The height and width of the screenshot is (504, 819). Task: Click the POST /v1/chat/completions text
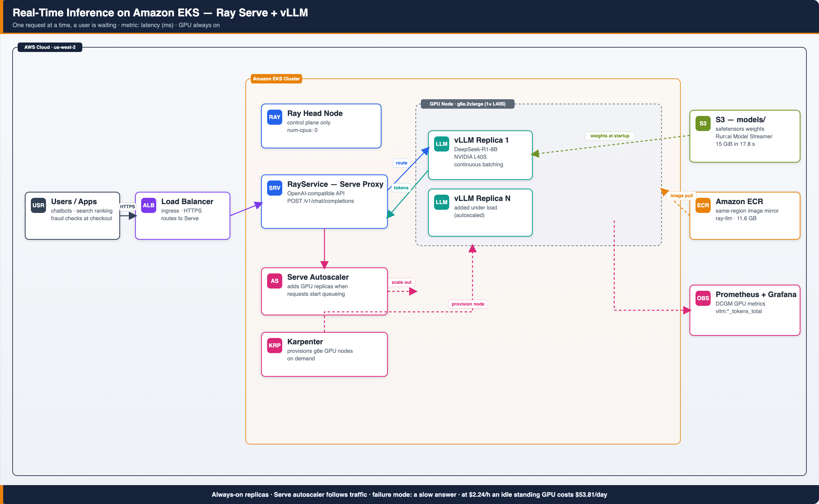320,201
